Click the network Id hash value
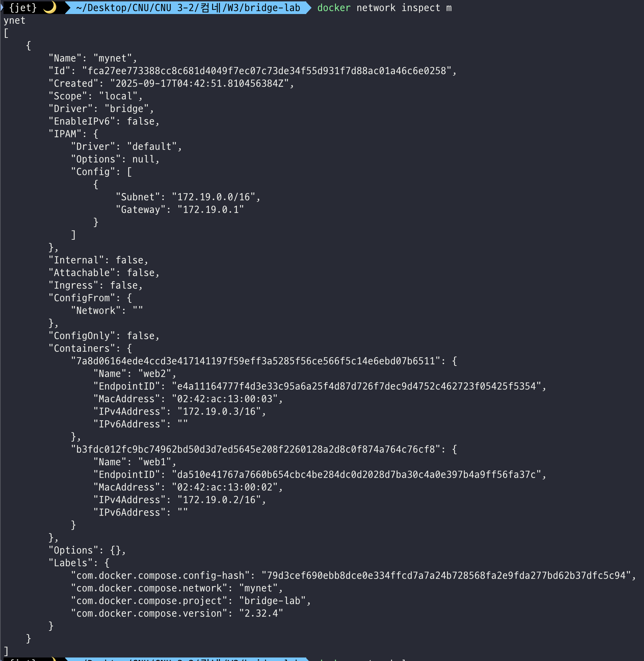The height and width of the screenshot is (661, 644). coord(267,71)
